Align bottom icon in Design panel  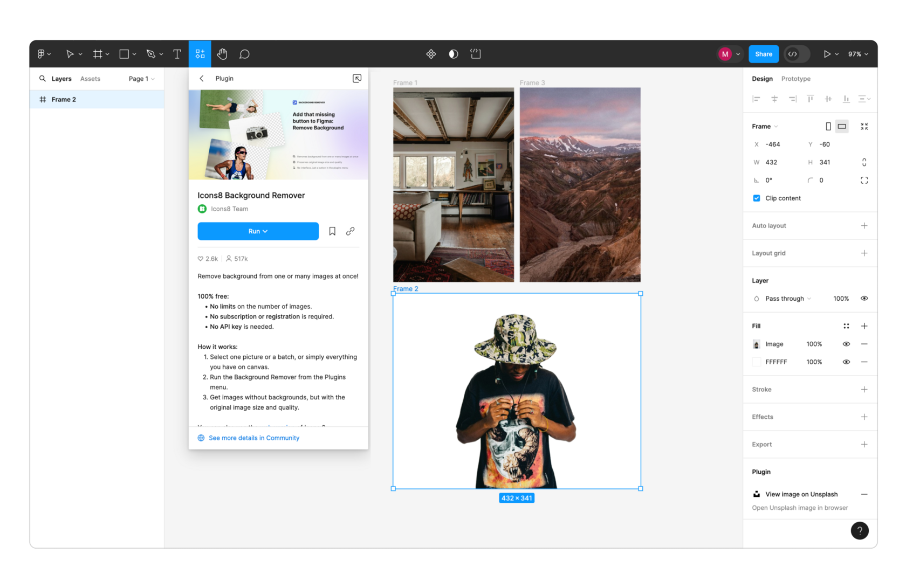coord(846,99)
